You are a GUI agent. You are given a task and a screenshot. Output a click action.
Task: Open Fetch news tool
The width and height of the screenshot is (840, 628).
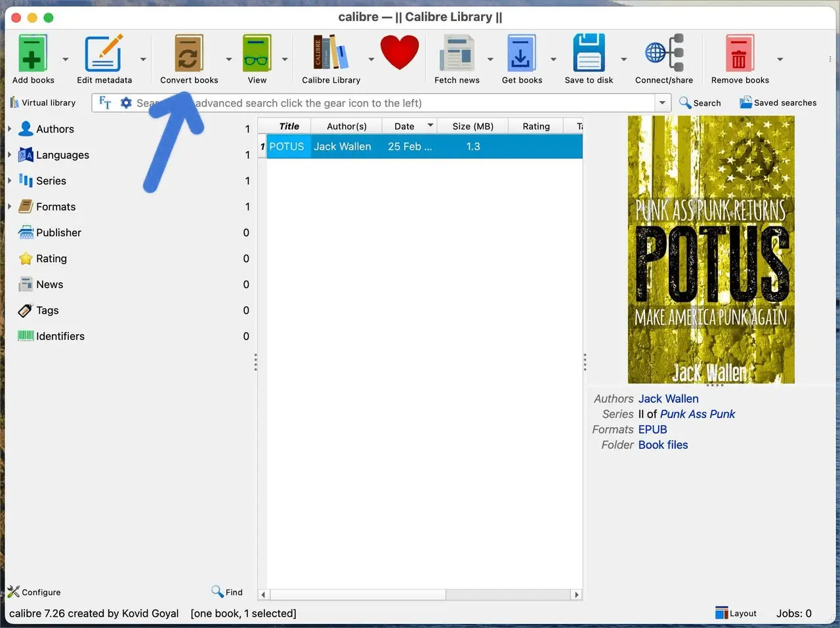457,54
